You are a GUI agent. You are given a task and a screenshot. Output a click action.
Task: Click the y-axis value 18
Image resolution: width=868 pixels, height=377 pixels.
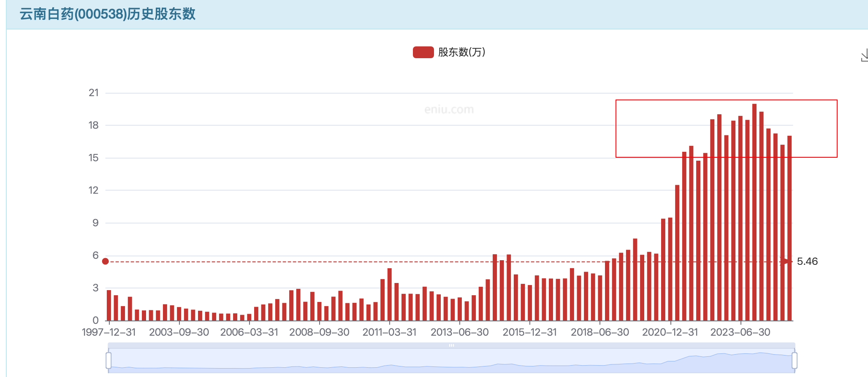pyautogui.click(x=94, y=125)
